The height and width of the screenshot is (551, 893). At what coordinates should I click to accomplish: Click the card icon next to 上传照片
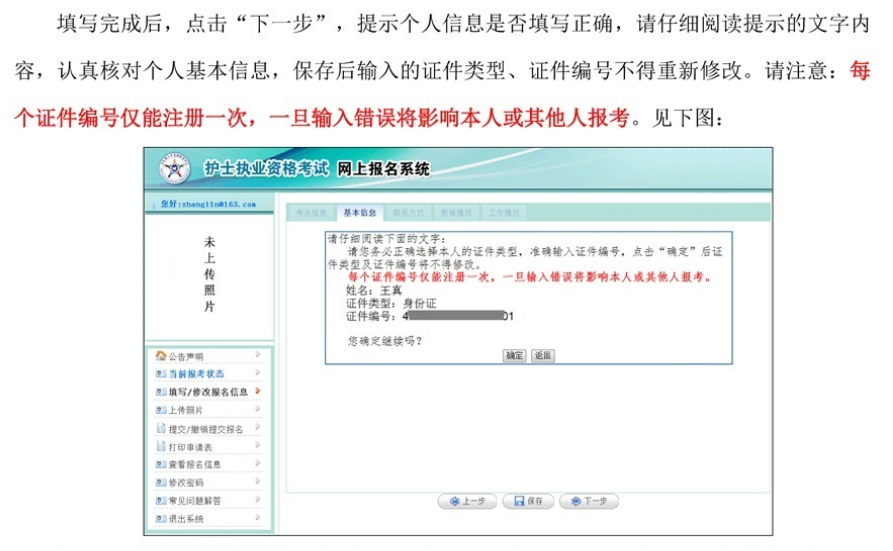pos(160,410)
